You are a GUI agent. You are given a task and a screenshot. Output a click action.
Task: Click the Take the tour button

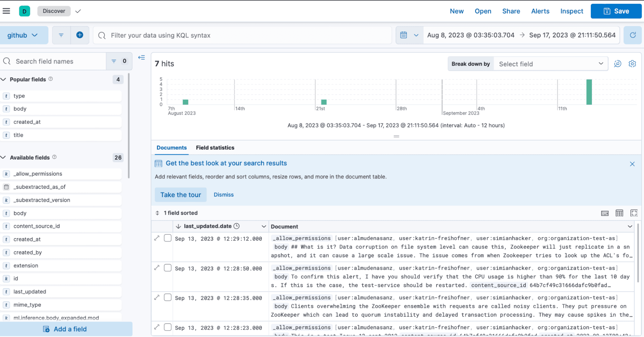pyautogui.click(x=180, y=195)
